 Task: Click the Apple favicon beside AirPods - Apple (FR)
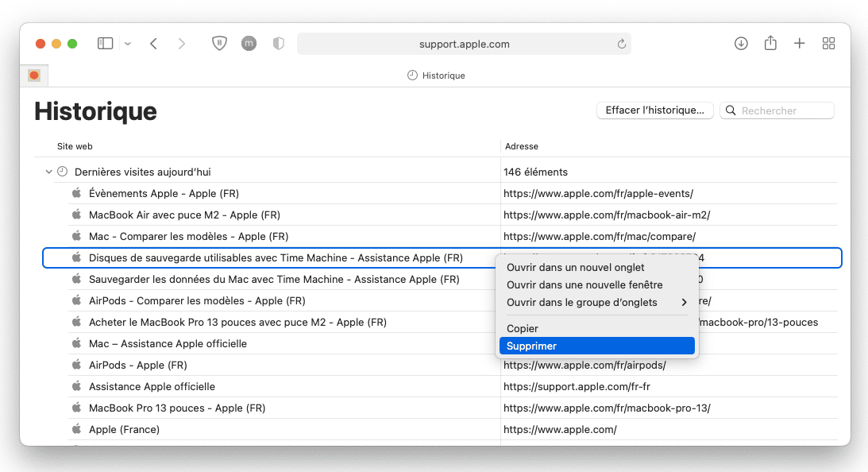coord(76,365)
